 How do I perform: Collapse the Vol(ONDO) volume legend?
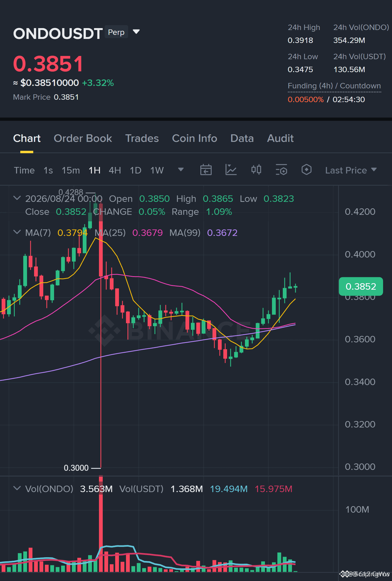(17, 488)
